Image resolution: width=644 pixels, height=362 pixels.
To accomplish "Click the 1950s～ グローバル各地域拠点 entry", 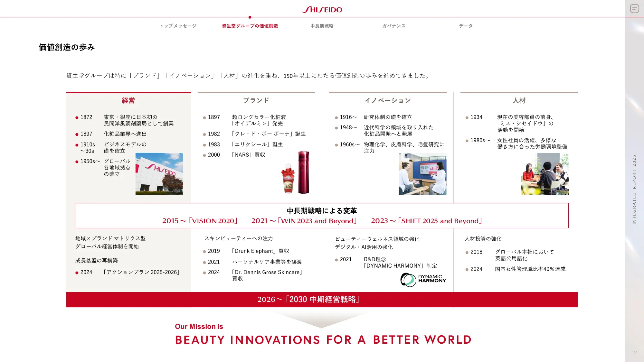I will tap(103, 168).
